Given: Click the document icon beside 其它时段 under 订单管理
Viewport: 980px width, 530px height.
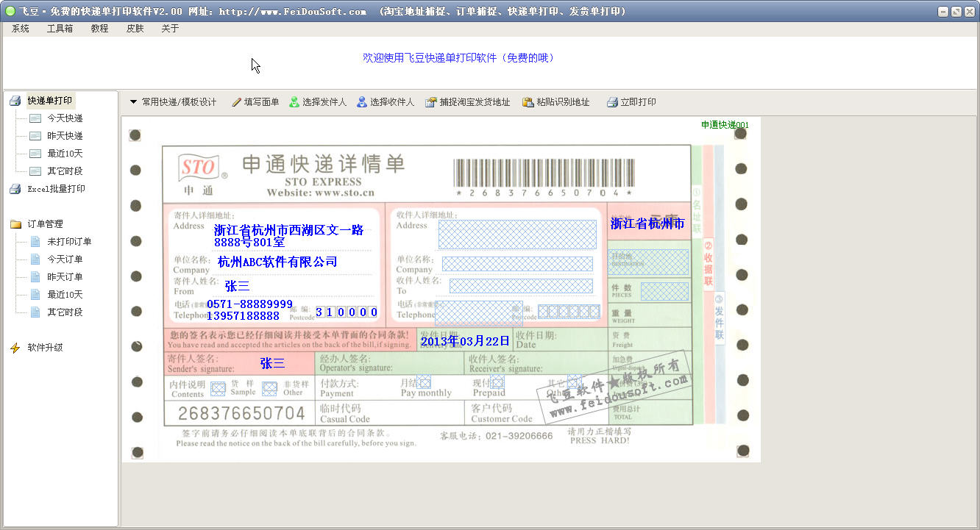Looking at the screenshot, I should coord(35,312).
